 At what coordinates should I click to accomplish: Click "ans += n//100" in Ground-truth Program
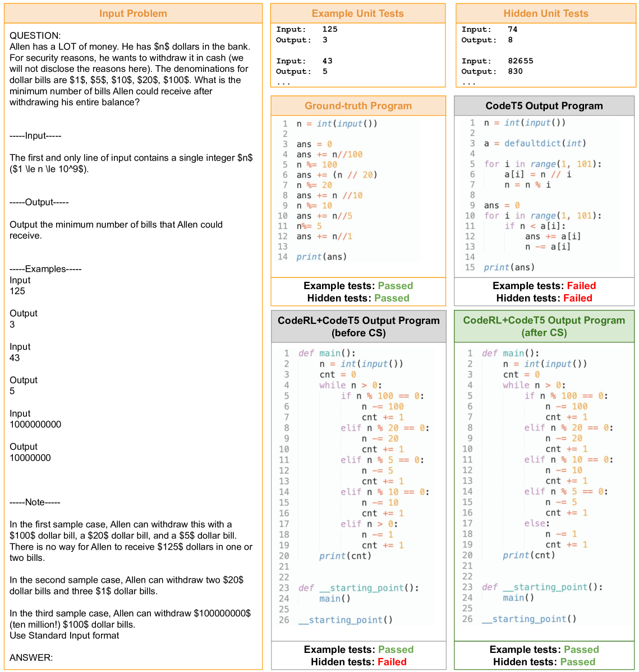coord(329,155)
